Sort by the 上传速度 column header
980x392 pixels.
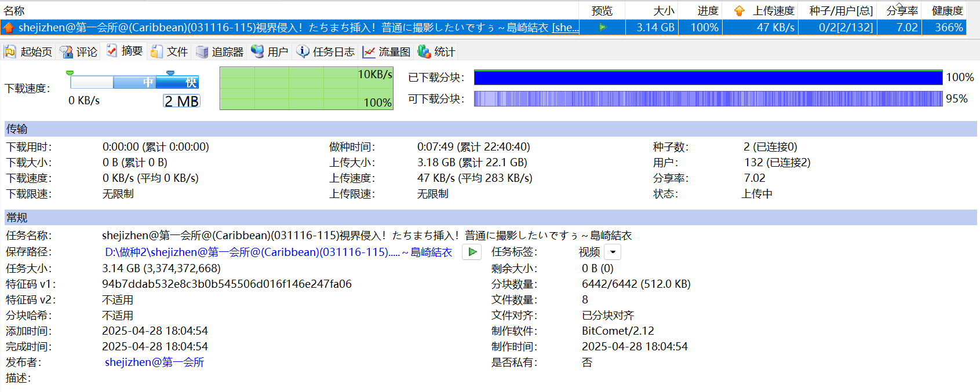pos(760,10)
